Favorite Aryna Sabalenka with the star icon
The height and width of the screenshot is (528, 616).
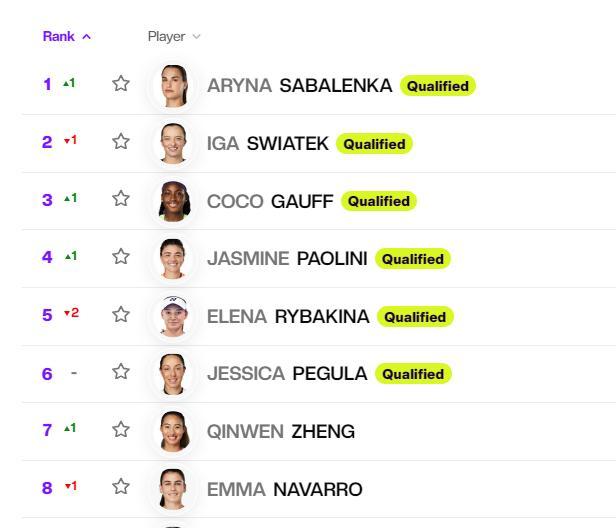coord(121,84)
